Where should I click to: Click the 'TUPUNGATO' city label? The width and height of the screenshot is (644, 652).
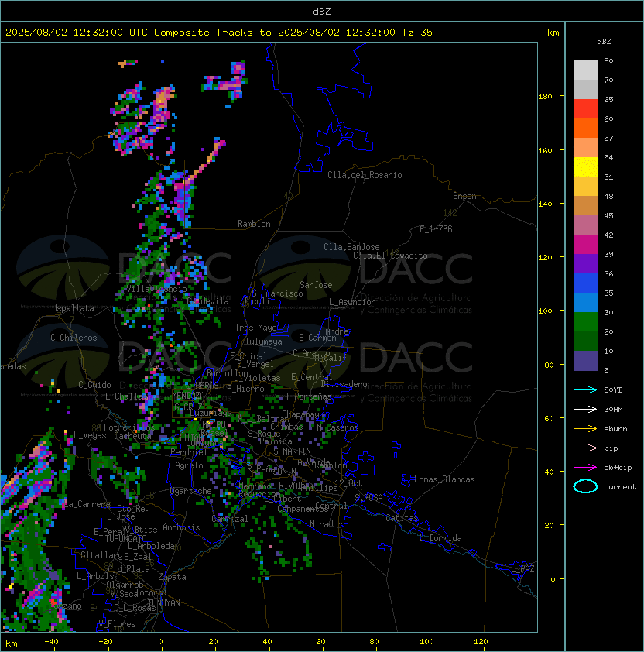tap(126, 538)
